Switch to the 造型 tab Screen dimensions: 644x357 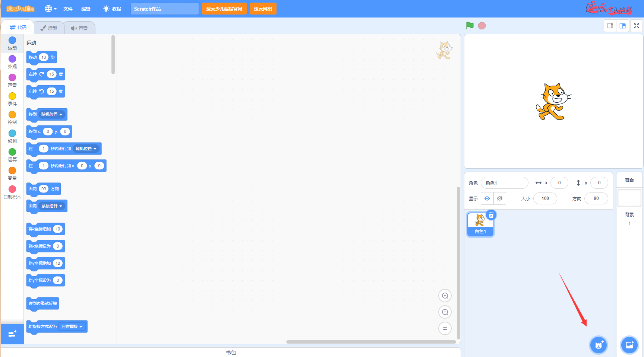(x=49, y=28)
